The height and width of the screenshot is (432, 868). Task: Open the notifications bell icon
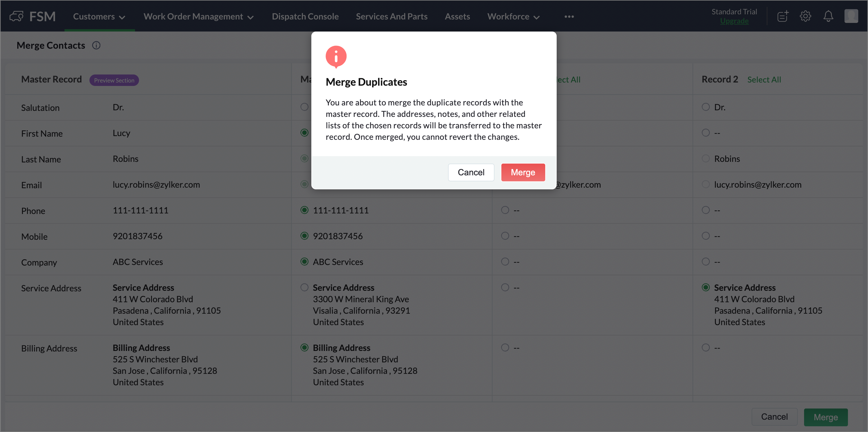click(828, 16)
